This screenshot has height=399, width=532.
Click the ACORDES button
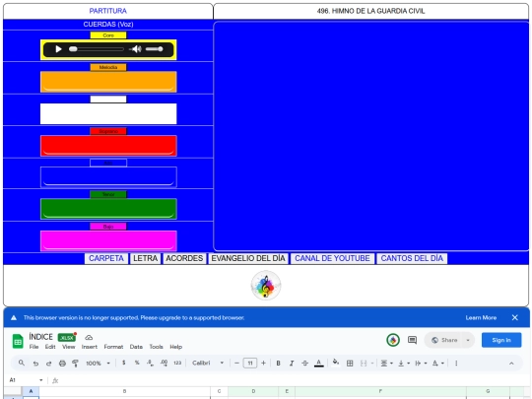(x=184, y=258)
